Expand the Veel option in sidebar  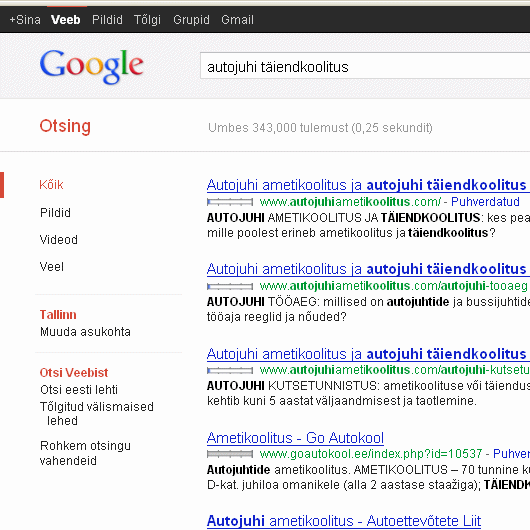(x=51, y=267)
